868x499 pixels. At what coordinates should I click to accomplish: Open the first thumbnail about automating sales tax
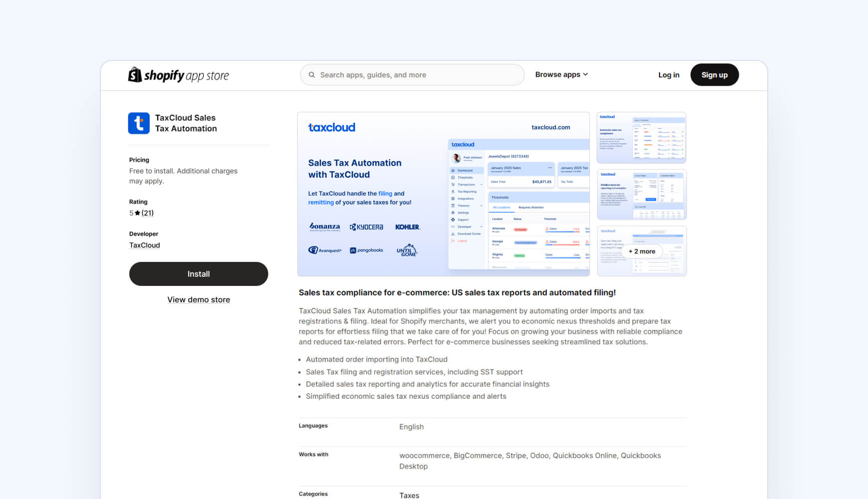642,138
